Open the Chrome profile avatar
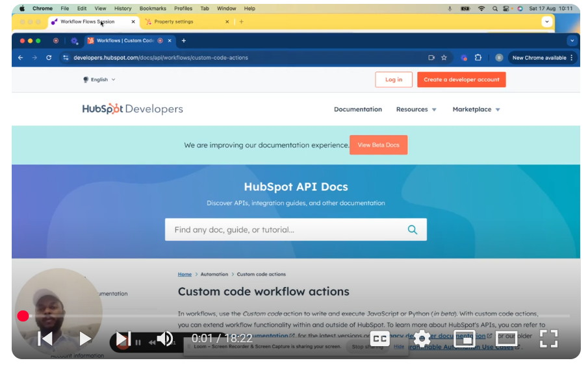588x365 pixels. coord(499,58)
